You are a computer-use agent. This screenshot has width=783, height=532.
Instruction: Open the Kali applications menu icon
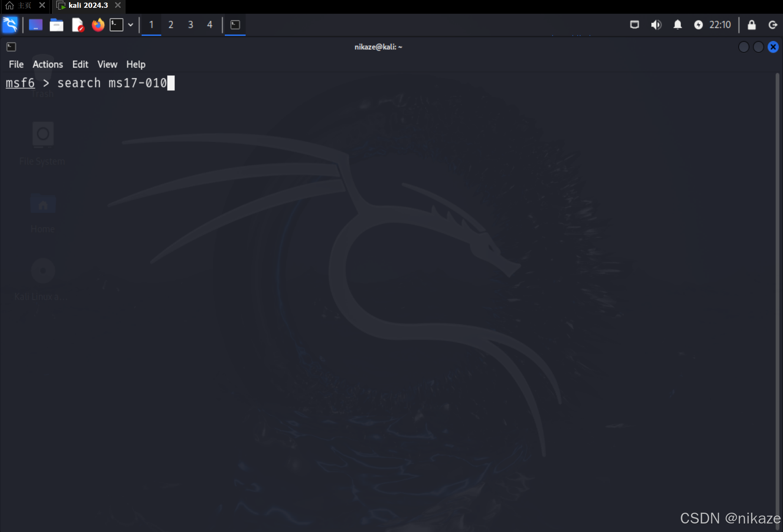10,25
